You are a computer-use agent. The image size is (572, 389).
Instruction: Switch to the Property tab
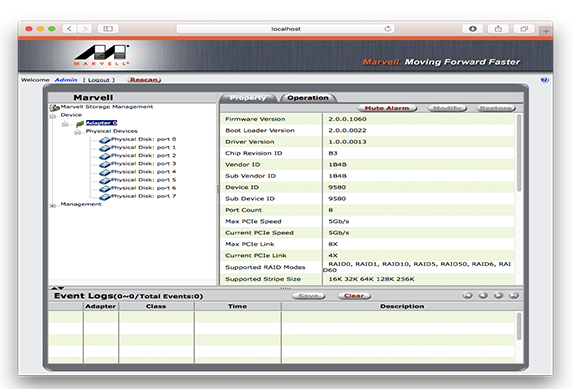248,98
